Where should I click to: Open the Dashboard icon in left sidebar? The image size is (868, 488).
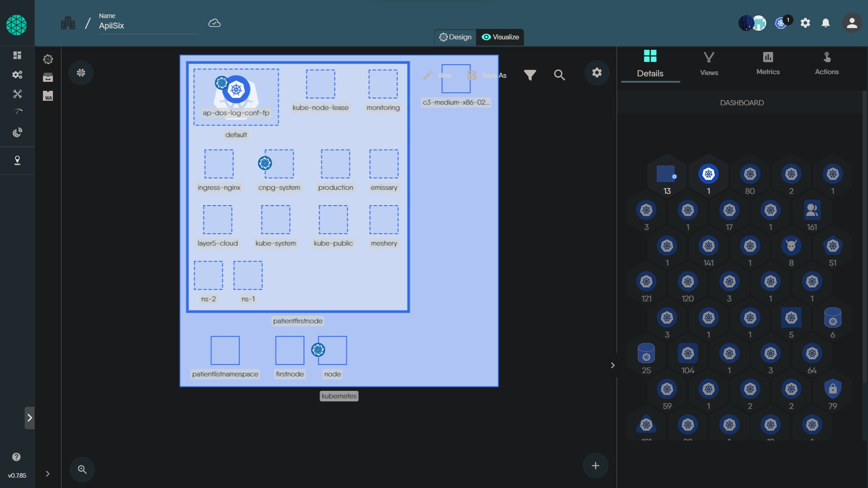tap(17, 55)
